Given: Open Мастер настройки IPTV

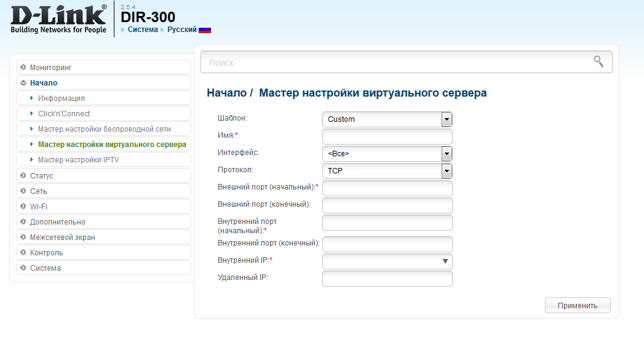Looking at the screenshot, I should pyautogui.click(x=103, y=160).
